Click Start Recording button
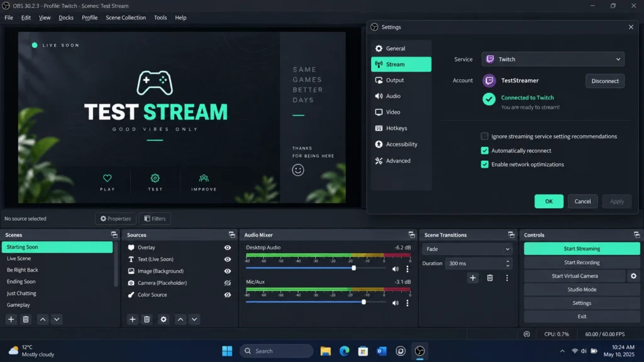The image size is (644, 362). click(582, 263)
